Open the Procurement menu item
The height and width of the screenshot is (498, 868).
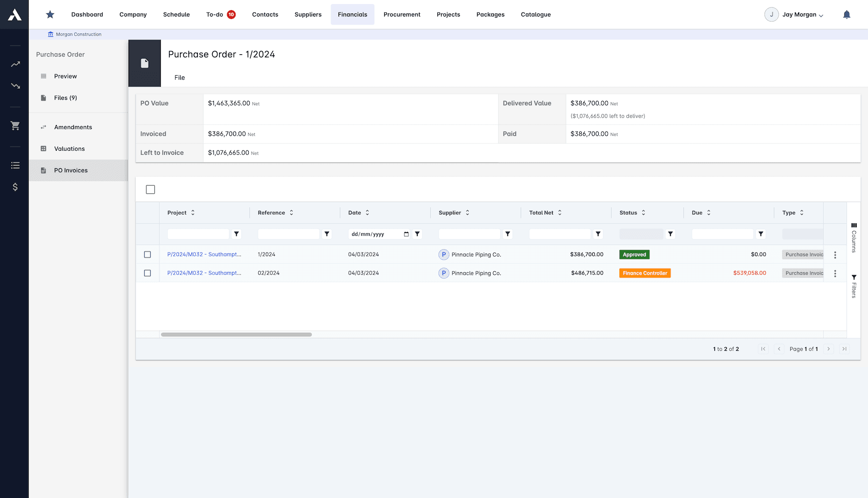(402, 14)
